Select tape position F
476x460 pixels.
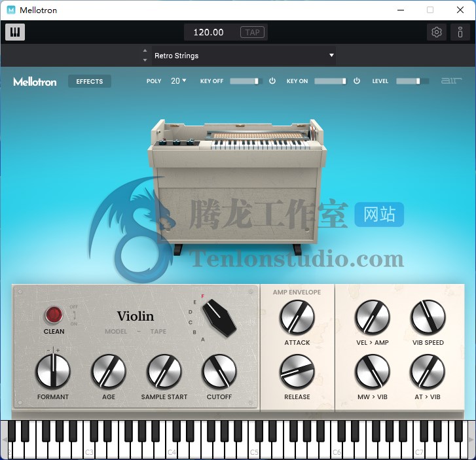(x=202, y=296)
